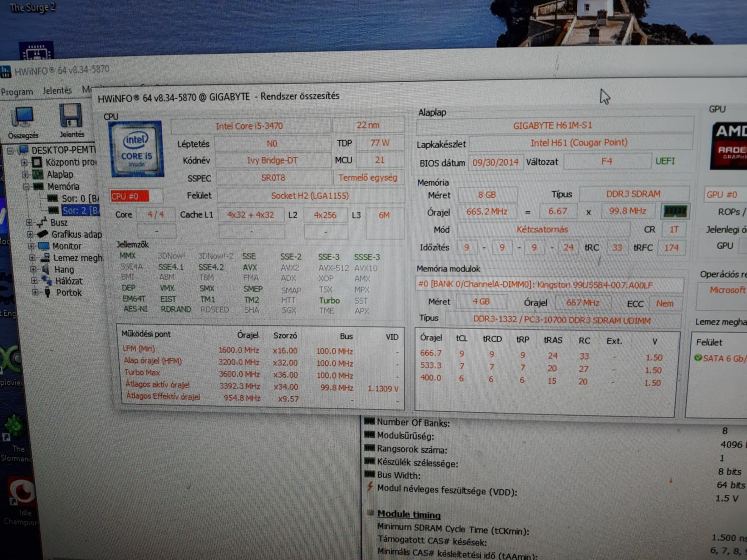Click the Monitor display icon in the device tree

[x=45, y=246]
